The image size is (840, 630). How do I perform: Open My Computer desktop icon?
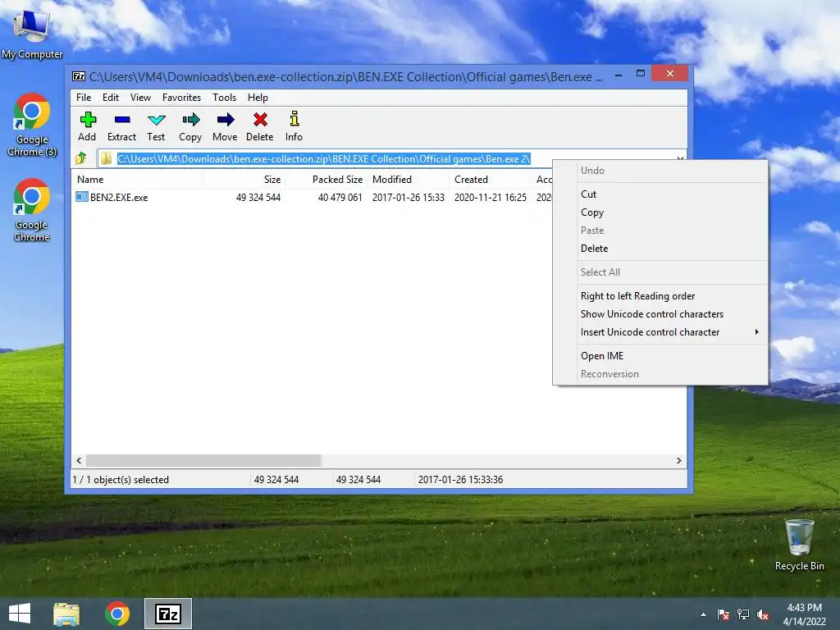pyautogui.click(x=32, y=33)
